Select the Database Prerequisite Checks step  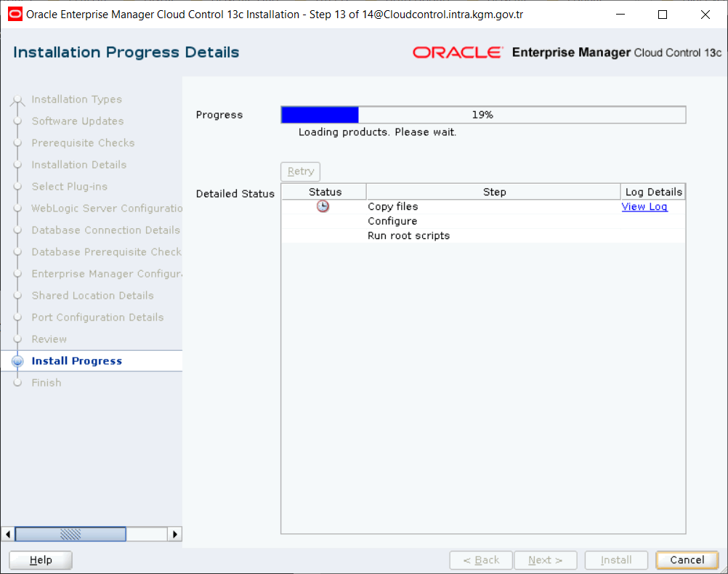click(x=107, y=252)
